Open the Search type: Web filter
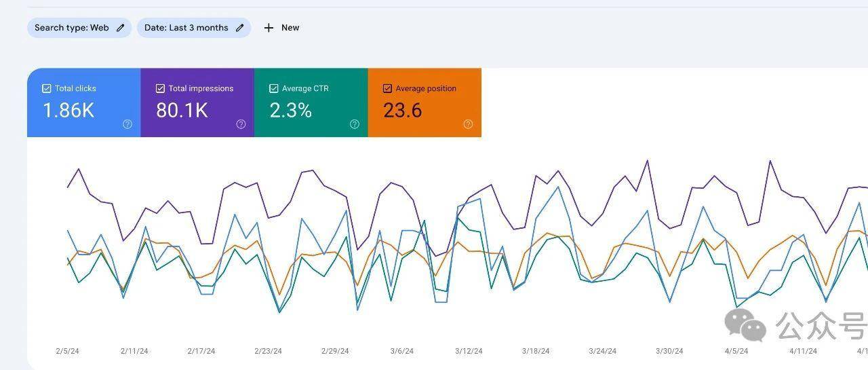 pyautogui.click(x=79, y=28)
